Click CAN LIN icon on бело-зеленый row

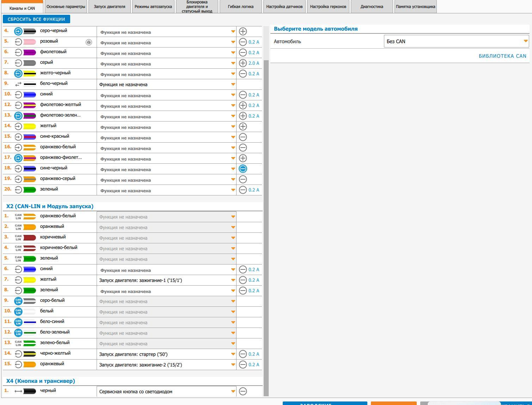pos(18,333)
